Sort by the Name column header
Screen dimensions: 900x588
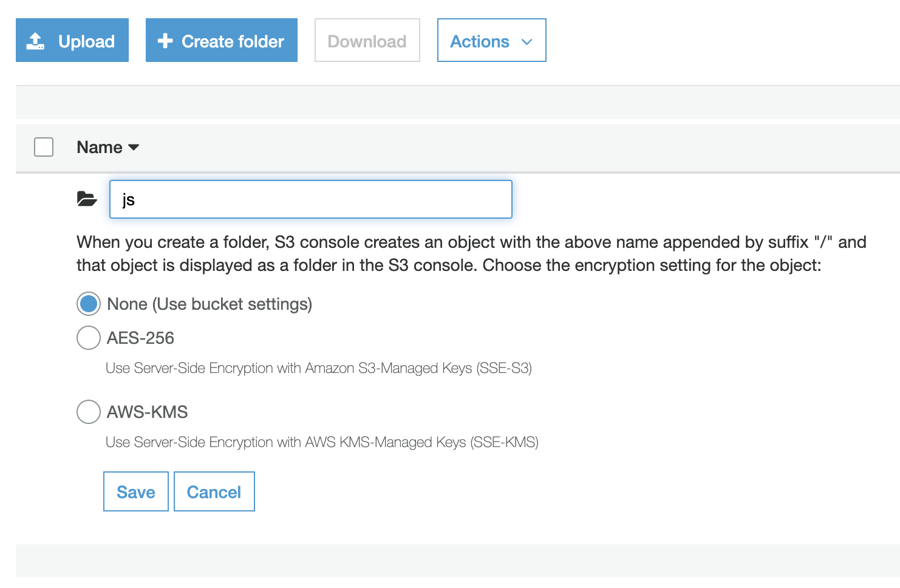pos(100,148)
